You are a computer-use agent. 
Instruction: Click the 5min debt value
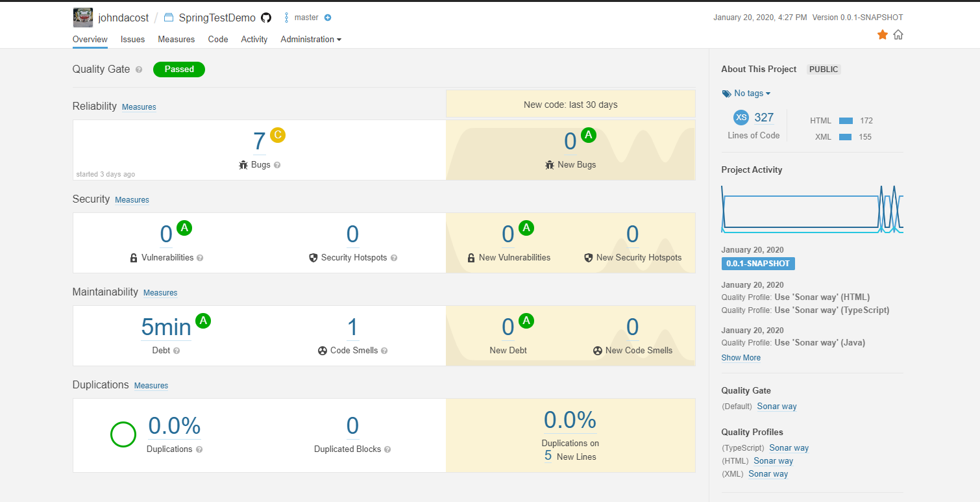(166, 327)
